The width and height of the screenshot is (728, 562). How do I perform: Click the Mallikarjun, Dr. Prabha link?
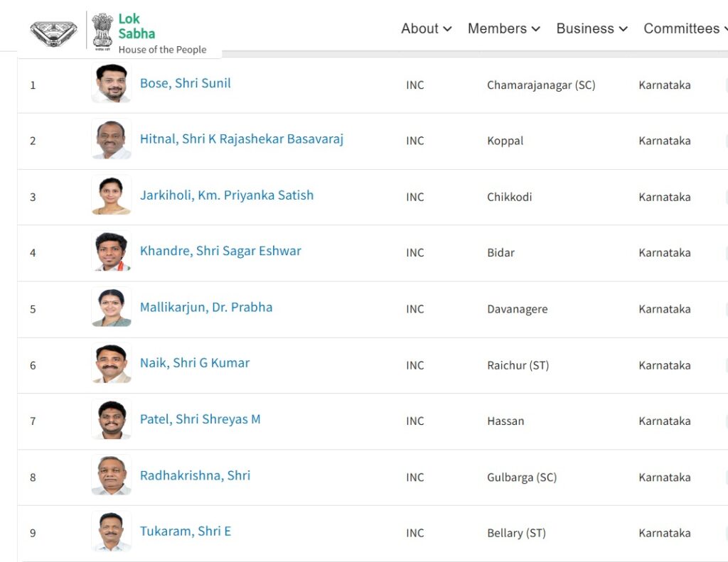coord(206,307)
